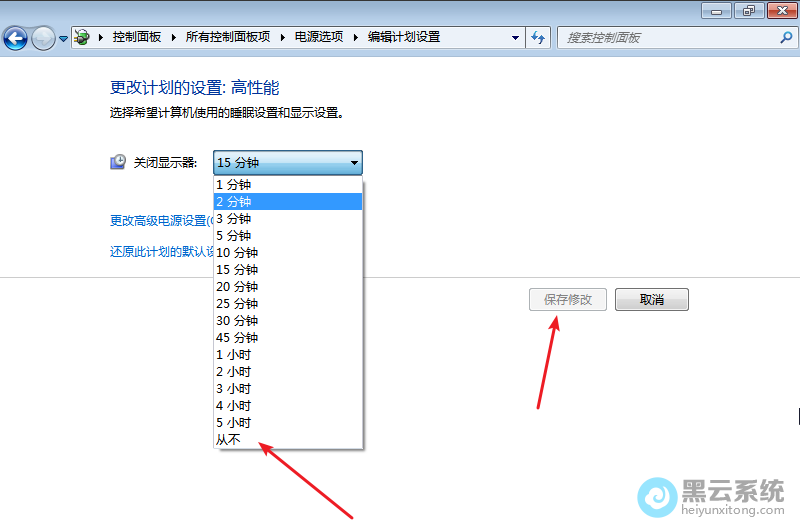Click the 保存修改 button

point(567,299)
